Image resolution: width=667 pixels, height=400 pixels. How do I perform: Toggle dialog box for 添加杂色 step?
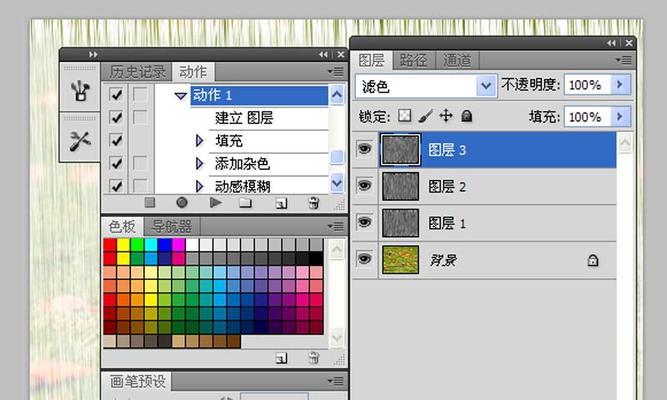tap(140, 163)
